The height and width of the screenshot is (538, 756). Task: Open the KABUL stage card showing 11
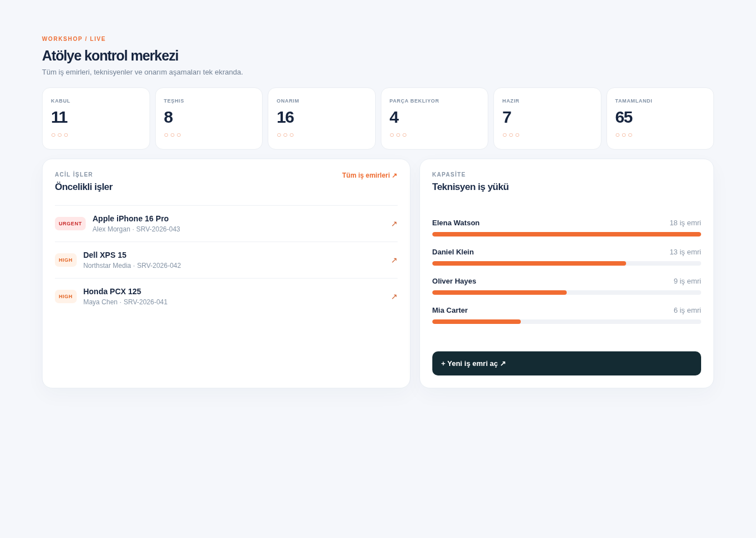pyautogui.click(x=96, y=118)
